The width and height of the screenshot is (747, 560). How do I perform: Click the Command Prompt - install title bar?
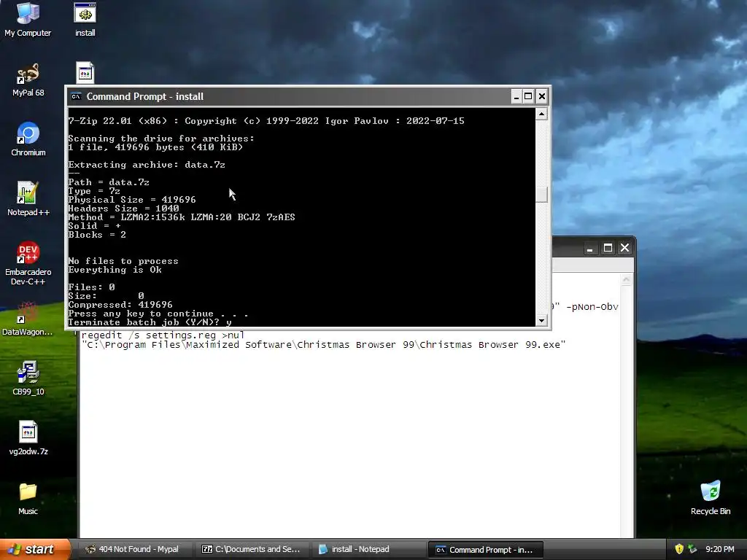point(290,97)
